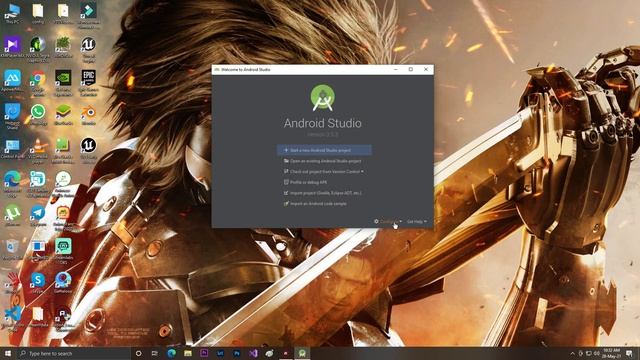
Task: Select Visual Studio Code desktop icon
Action: (12, 318)
